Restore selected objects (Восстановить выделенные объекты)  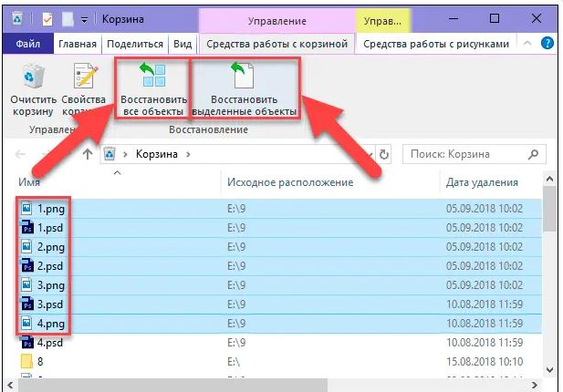[245, 89]
